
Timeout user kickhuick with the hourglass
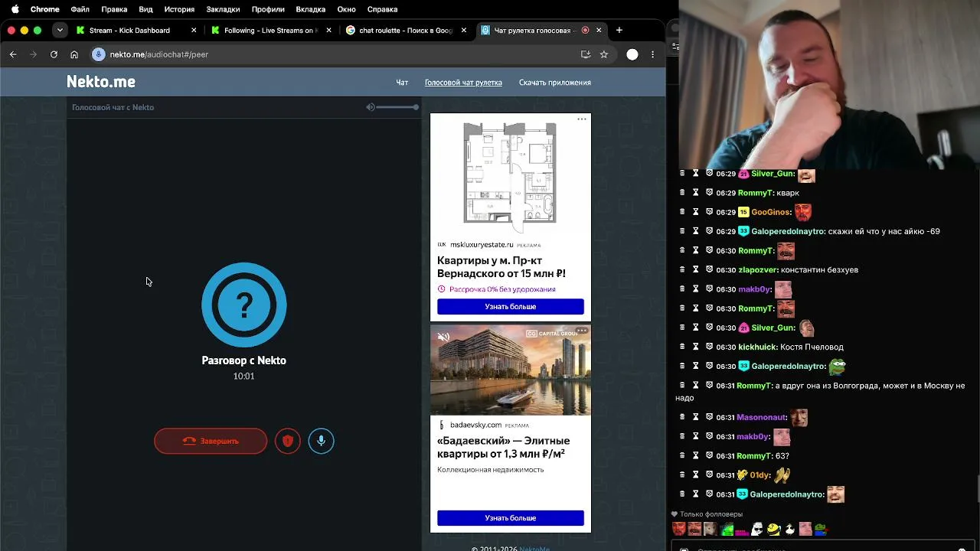(696, 347)
